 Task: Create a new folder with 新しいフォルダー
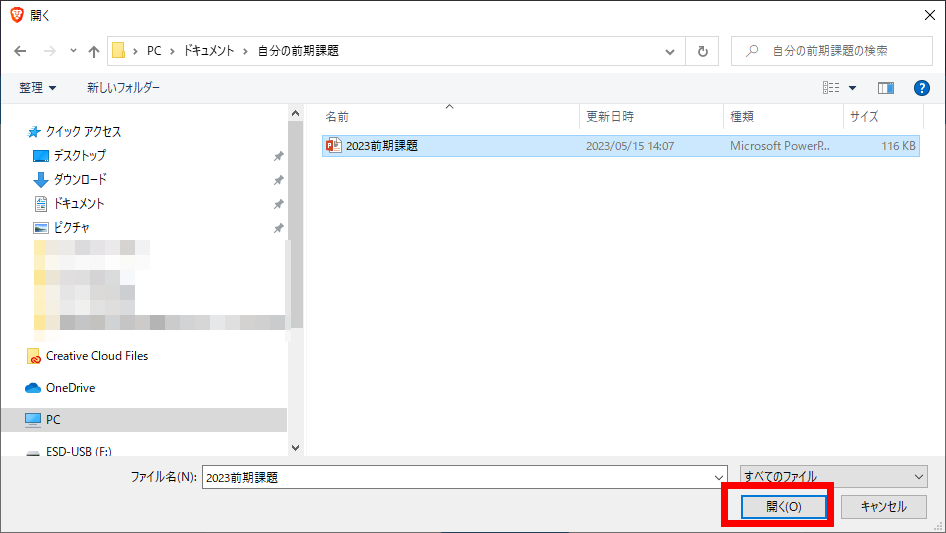pyautogui.click(x=124, y=88)
